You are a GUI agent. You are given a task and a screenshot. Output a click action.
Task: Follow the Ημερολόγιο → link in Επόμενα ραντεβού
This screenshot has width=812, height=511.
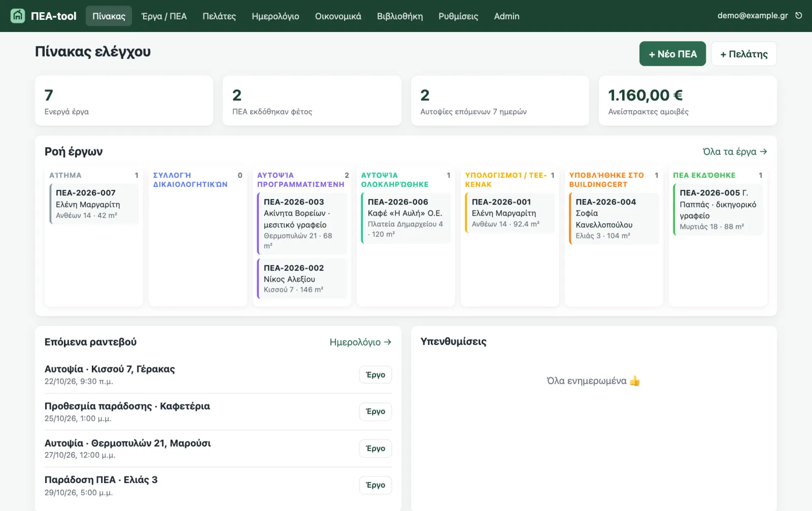point(360,342)
